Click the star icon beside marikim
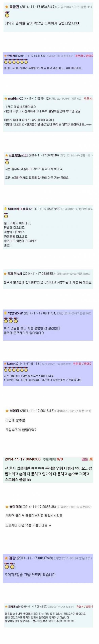 click(6, 98)
